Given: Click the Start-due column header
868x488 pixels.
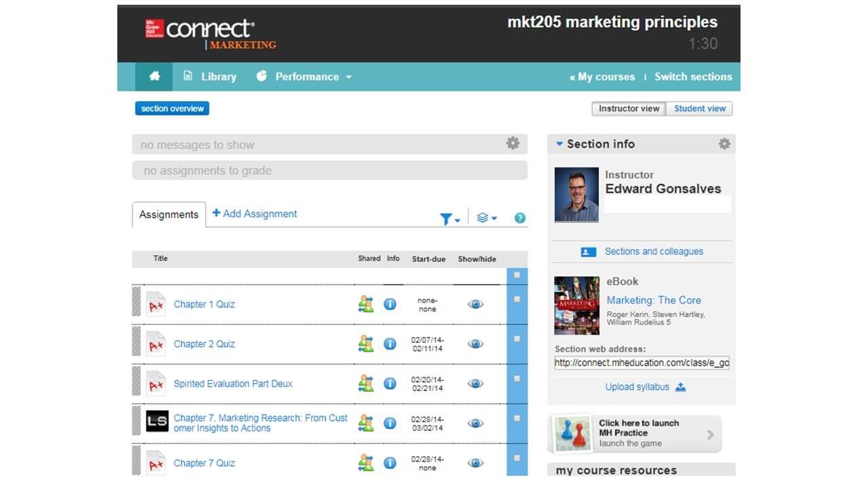Looking at the screenshot, I should pos(429,259).
